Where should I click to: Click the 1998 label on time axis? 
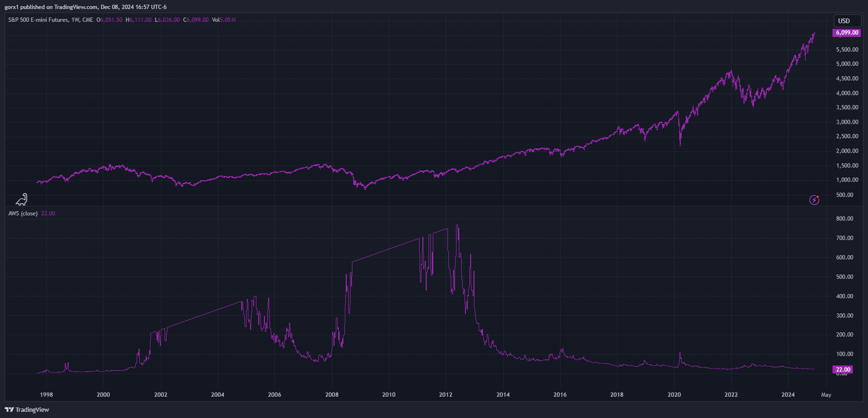(x=46, y=395)
